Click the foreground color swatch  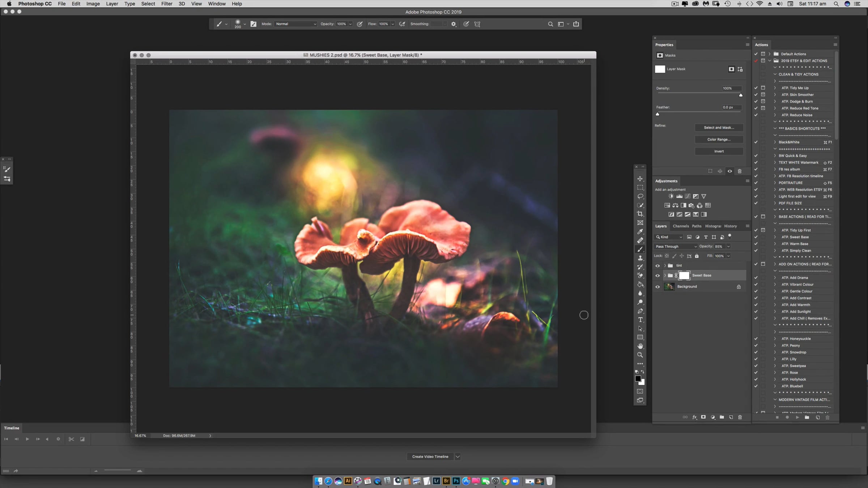638,378
